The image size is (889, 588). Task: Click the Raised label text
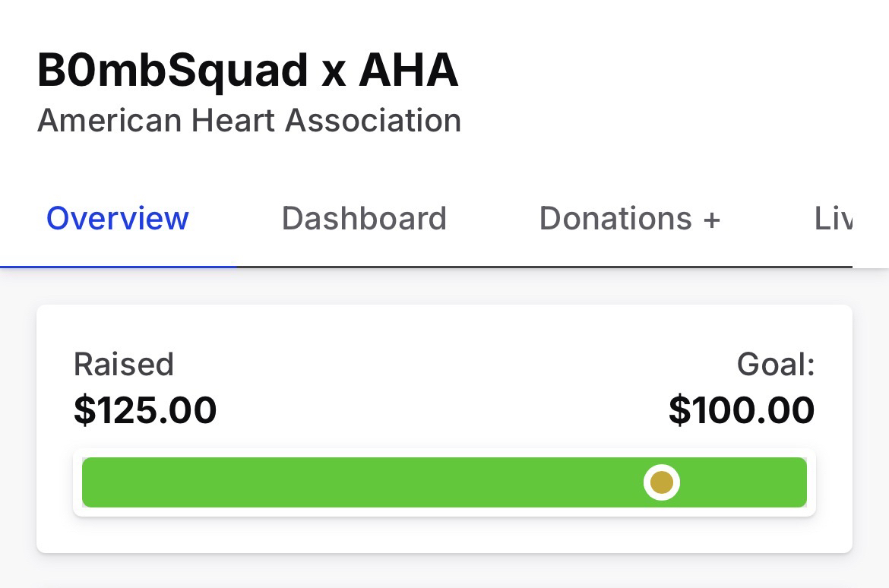124,365
